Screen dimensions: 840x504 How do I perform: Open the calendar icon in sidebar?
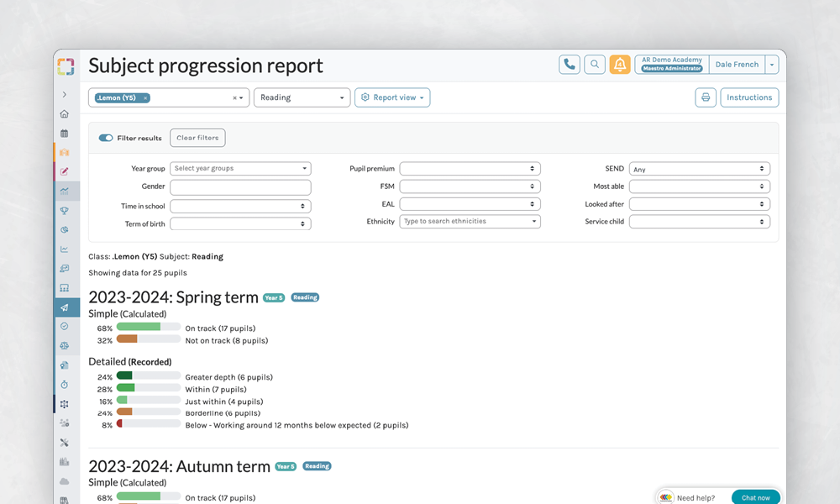65,134
